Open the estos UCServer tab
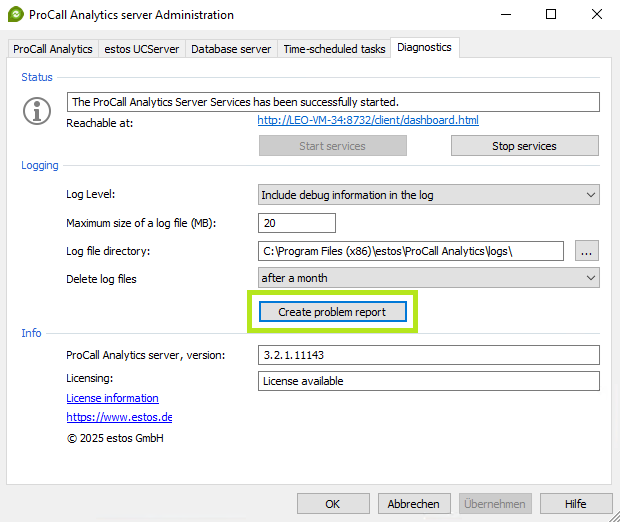The height and width of the screenshot is (522, 620). pos(142,49)
